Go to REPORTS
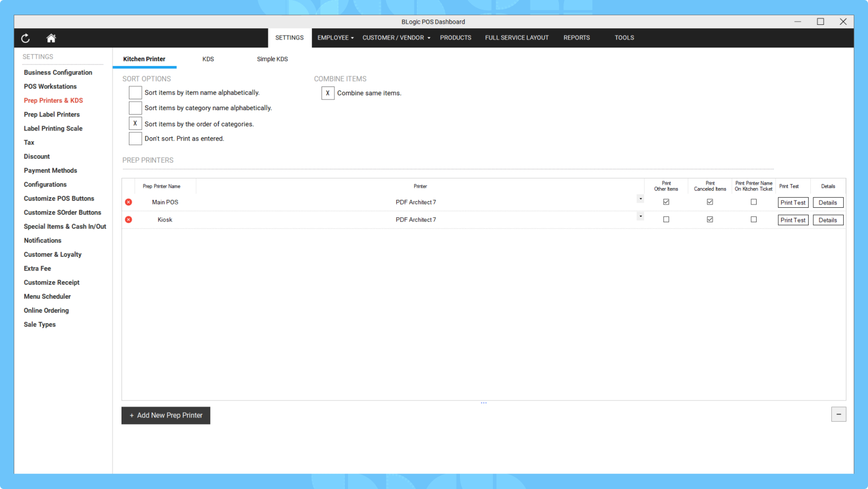This screenshot has height=489, width=868. click(576, 38)
